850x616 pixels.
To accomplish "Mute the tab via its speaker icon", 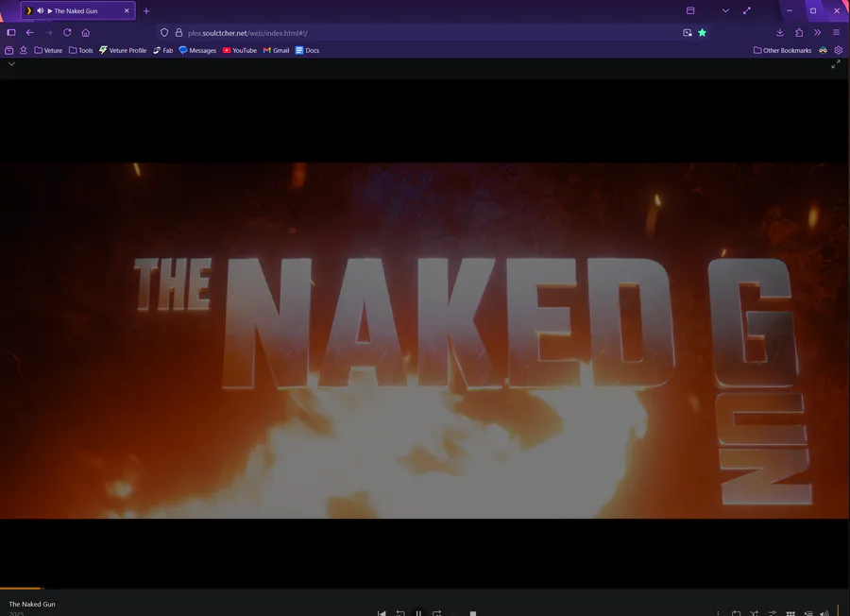I will (x=40, y=10).
